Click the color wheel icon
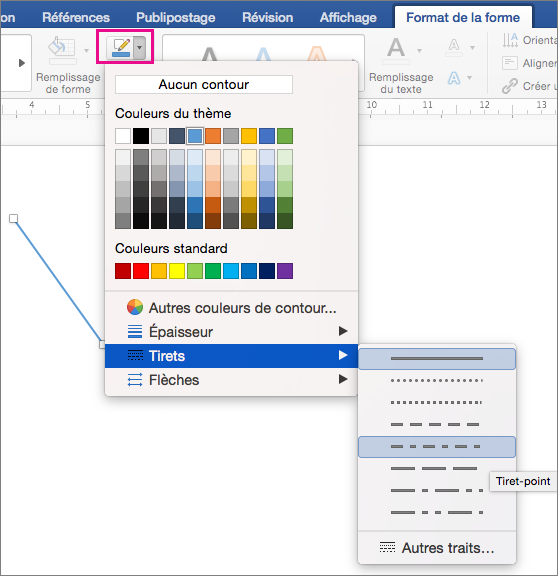Screen dimensions: 558x576 coord(135,307)
